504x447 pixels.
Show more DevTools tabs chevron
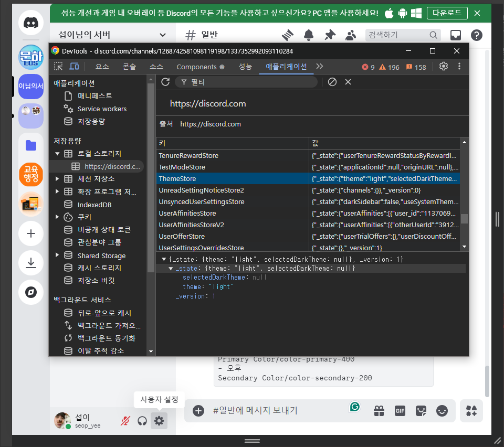pyautogui.click(x=319, y=66)
